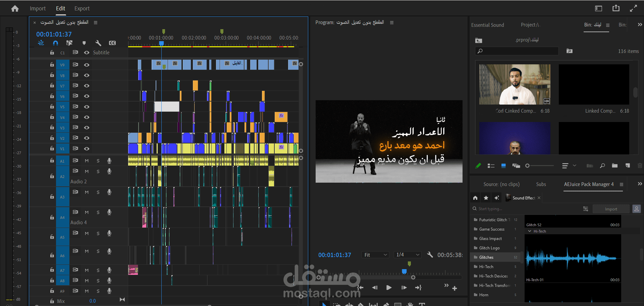This screenshot has height=306, width=644.
Task: Play the sequence in Program monitor
Action: pyautogui.click(x=389, y=288)
